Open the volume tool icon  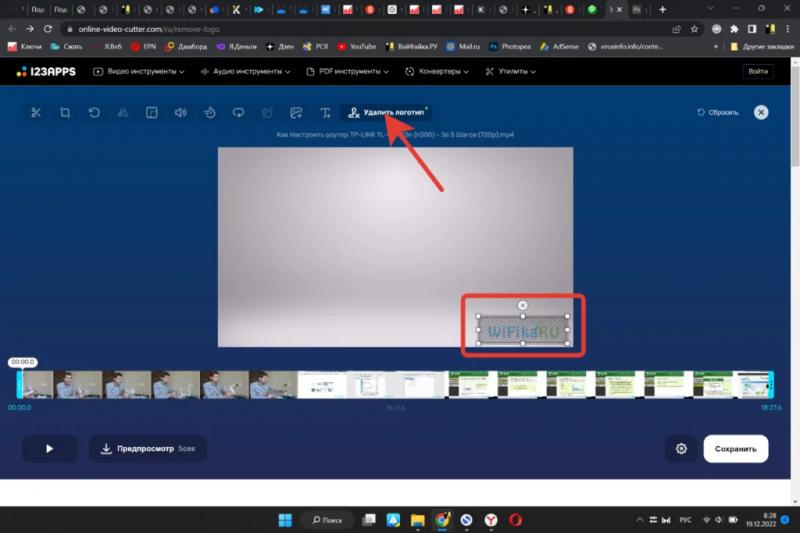pos(181,113)
